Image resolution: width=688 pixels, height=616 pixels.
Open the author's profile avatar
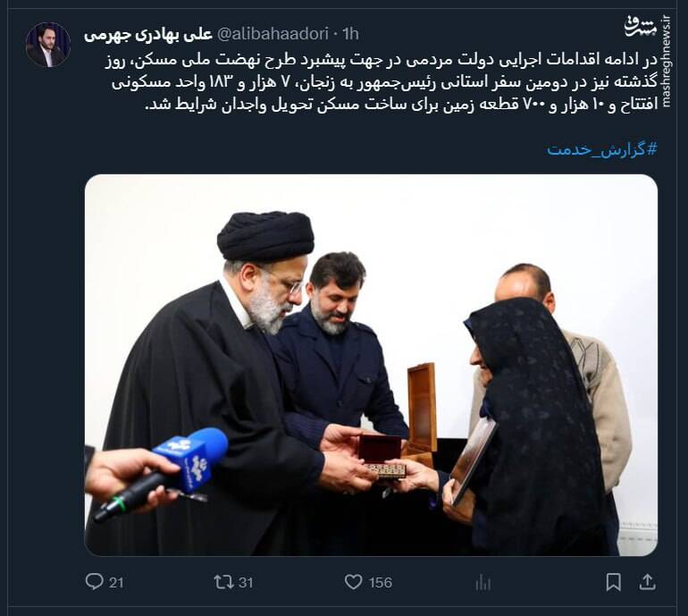coord(48,45)
